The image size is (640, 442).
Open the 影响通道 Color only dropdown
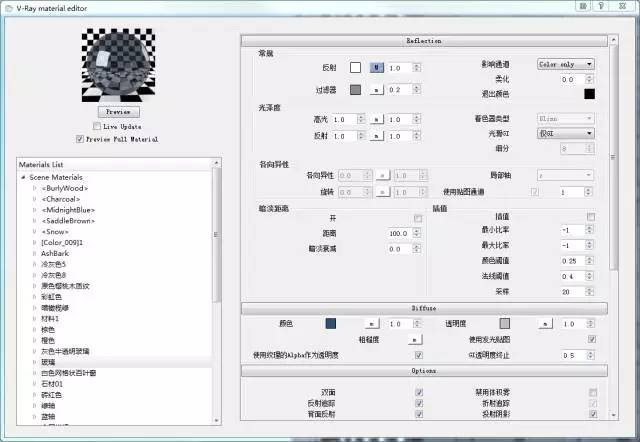(565, 64)
